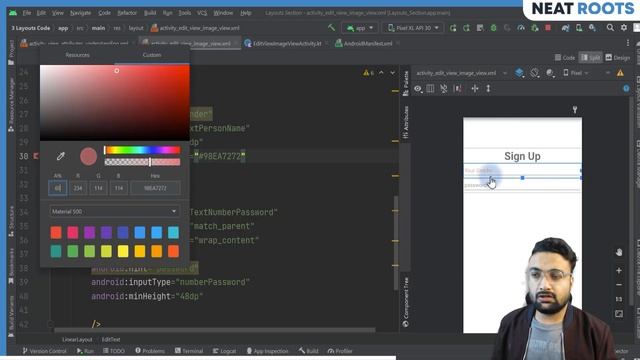Image resolution: width=640 pixels, height=360 pixels.
Task: Open the Device Manager icon
Action: click(x=579, y=28)
